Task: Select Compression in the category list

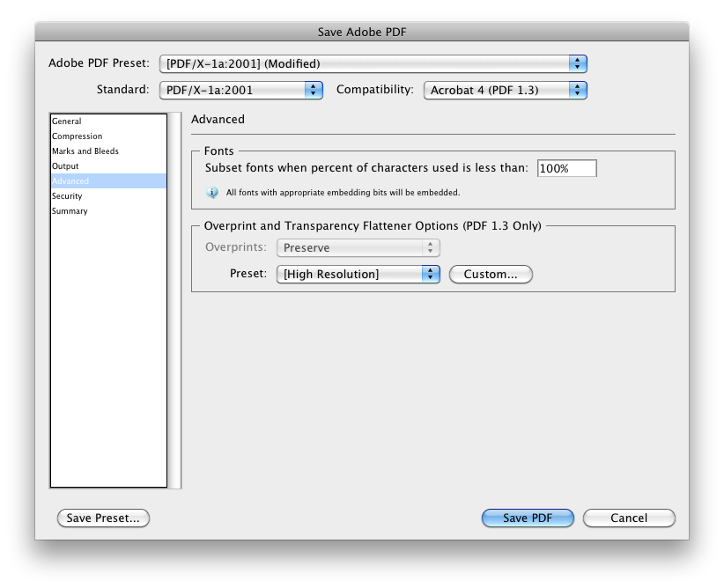Action: point(108,136)
